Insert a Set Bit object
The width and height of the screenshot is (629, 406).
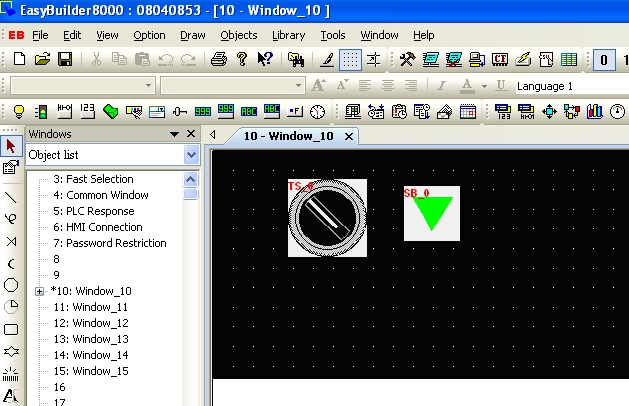point(64,112)
